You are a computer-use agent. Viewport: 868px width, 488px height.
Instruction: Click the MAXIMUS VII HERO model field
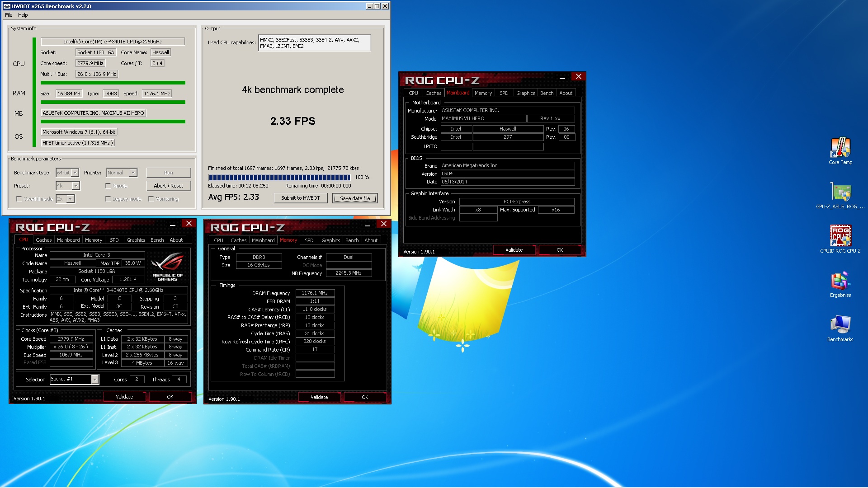pos(483,118)
